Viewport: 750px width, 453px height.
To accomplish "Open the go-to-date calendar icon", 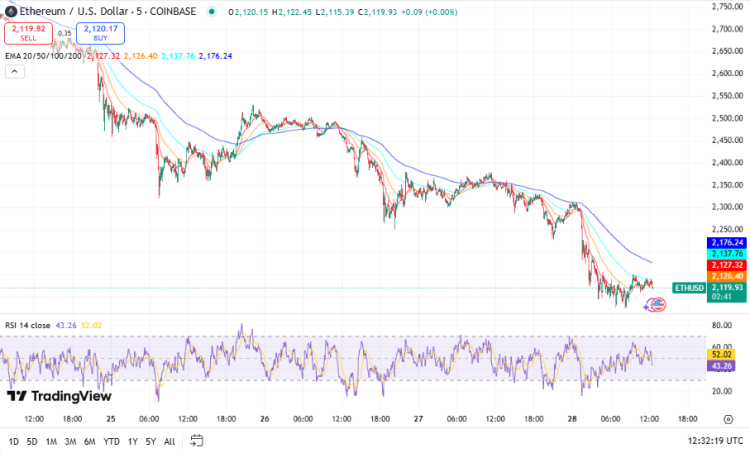I will pyautogui.click(x=197, y=440).
